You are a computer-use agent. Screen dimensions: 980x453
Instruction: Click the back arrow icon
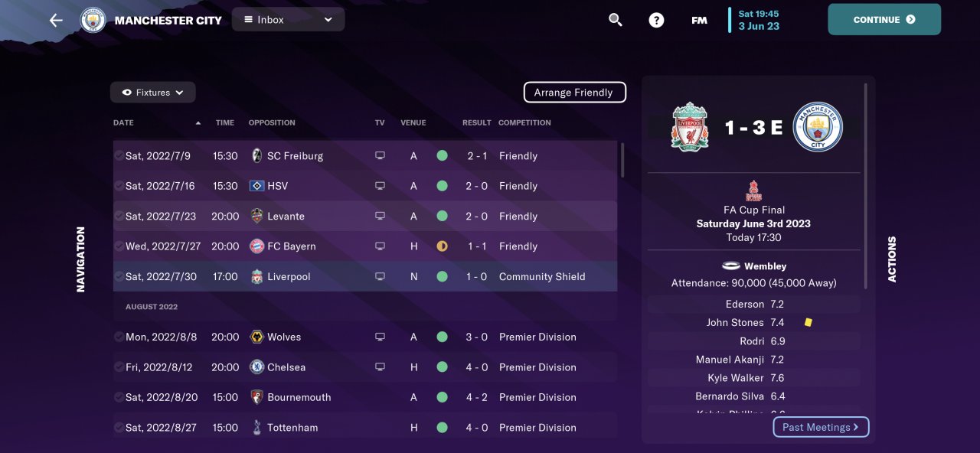[x=56, y=20]
